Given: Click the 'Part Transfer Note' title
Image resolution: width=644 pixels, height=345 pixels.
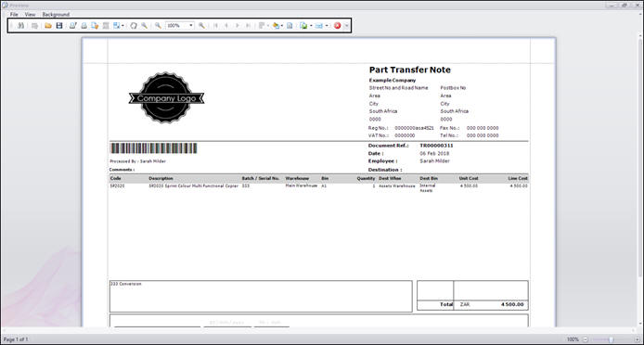Looking at the screenshot, I should (x=409, y=70).
